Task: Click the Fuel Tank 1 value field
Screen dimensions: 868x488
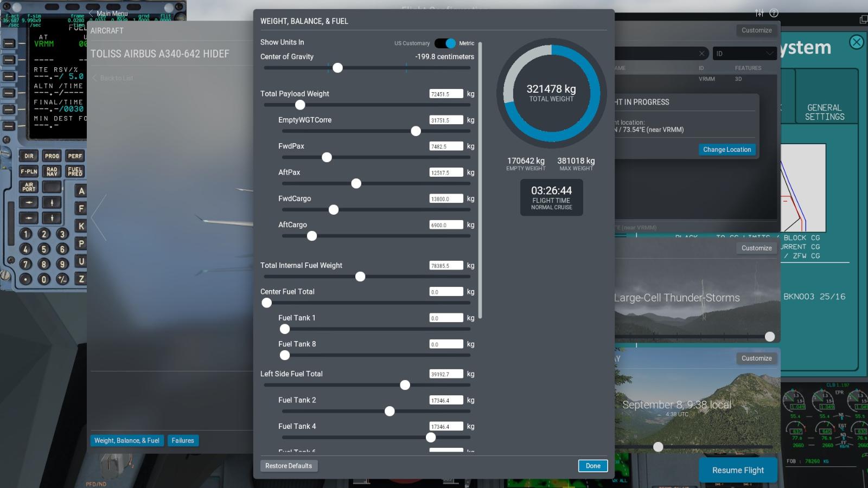Action: click(x=446, y=318)
